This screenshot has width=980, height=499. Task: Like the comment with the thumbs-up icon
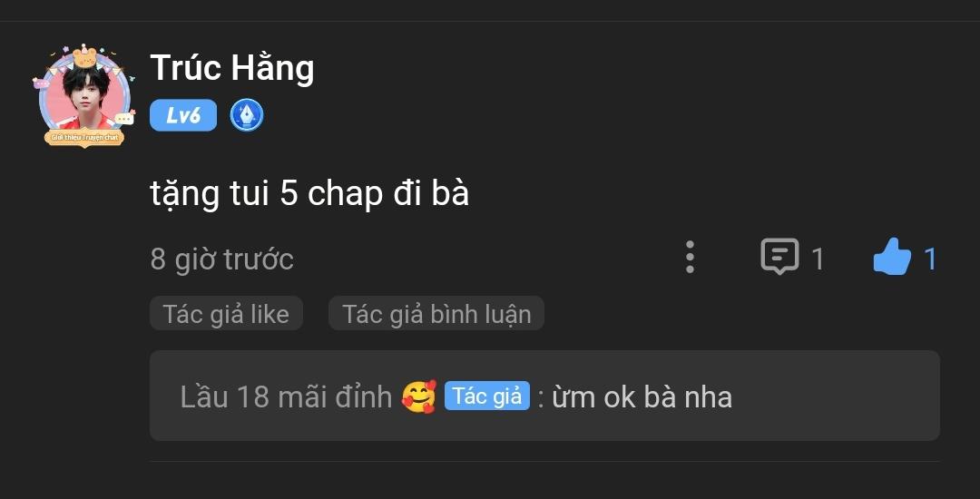[892, 257]
